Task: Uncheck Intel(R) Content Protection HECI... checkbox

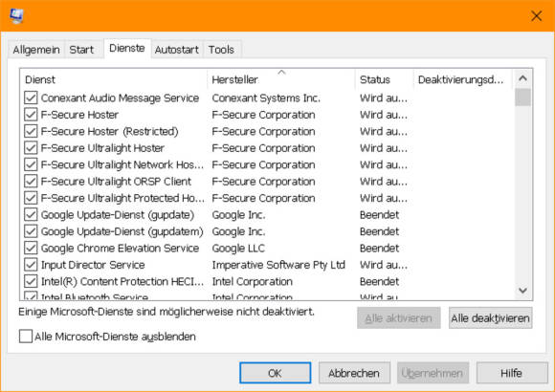Action: [x=31, y=281]
